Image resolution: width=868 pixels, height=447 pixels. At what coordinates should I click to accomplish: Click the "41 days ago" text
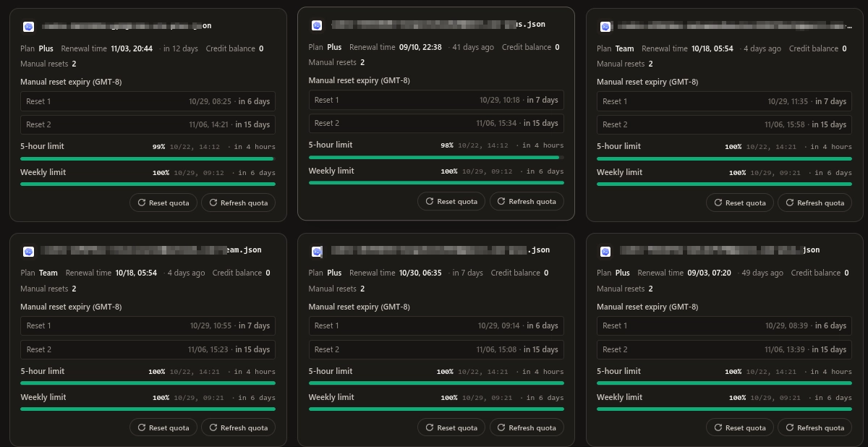tap(473, 47)
